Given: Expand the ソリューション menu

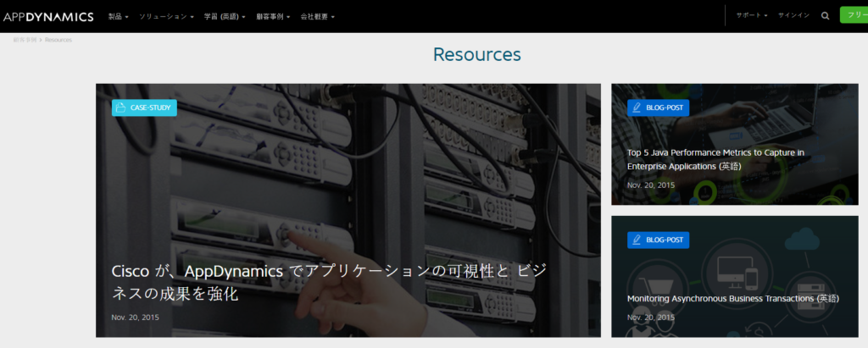Looking at the screenshot, I should [166, 17].
